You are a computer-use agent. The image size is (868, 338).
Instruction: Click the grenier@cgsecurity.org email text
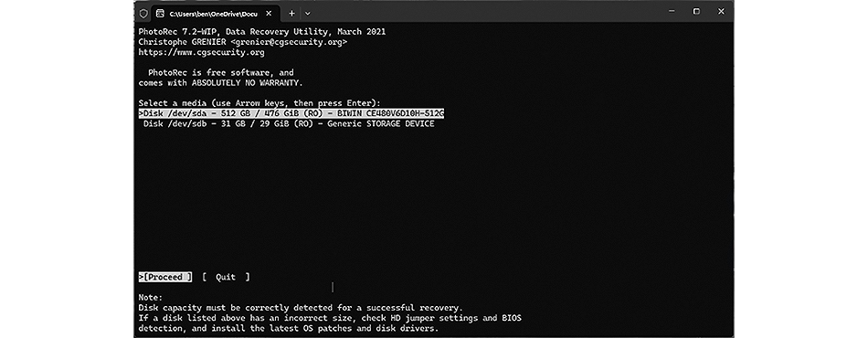(x=289, y=42)
